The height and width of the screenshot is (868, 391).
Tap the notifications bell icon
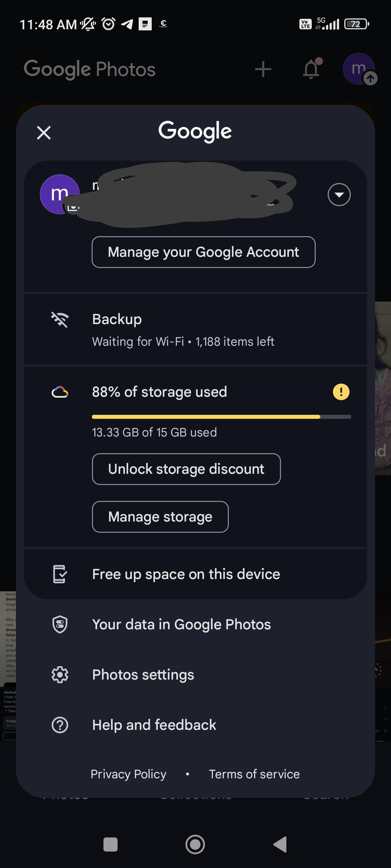click(x=311, y=69)
